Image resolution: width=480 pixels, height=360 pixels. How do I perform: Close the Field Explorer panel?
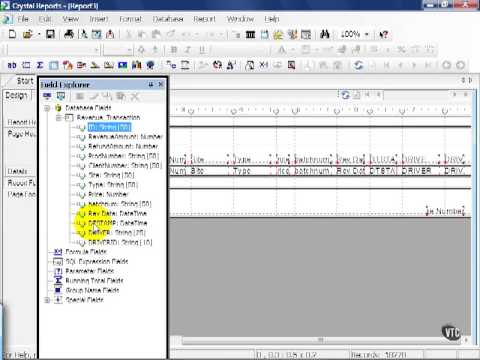pos(161,85)
